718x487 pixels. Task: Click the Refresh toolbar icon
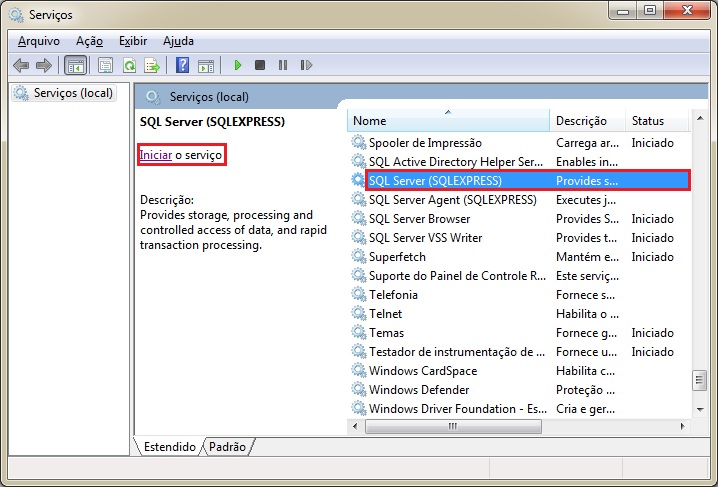click(x=129, y=65)
